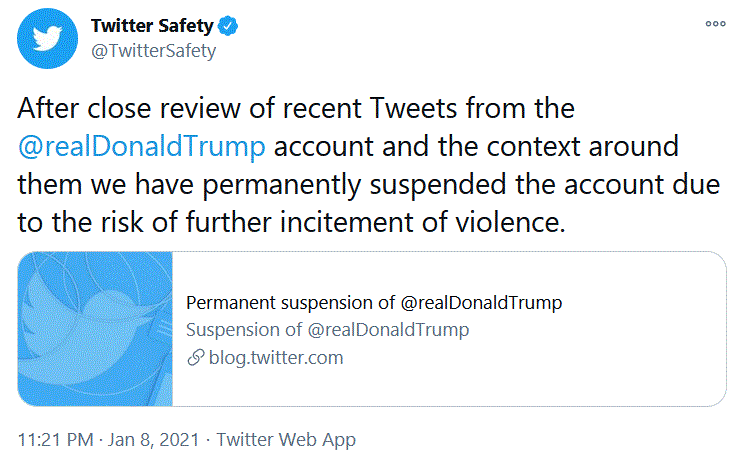The height and width of the screenshot is (462, 735).
Task: Open the Twitter Web App source label
Action: click(x=286, y=439)
